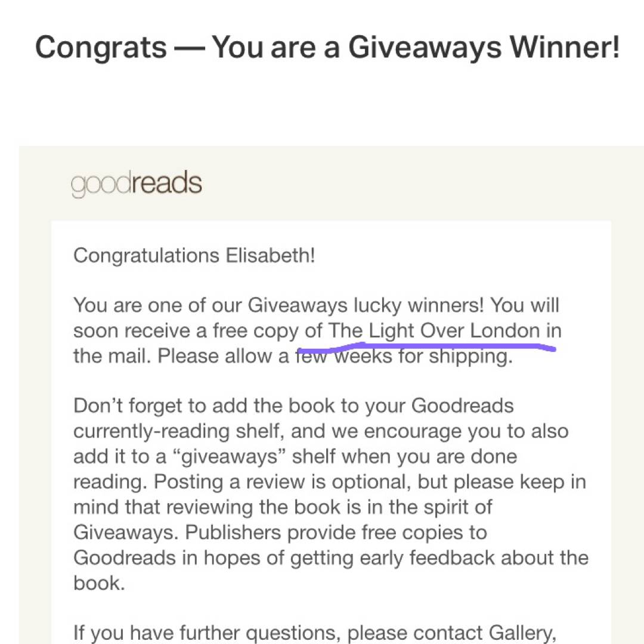Click the name "Elisabeth" in the greeting

click(x=270, y=256)
